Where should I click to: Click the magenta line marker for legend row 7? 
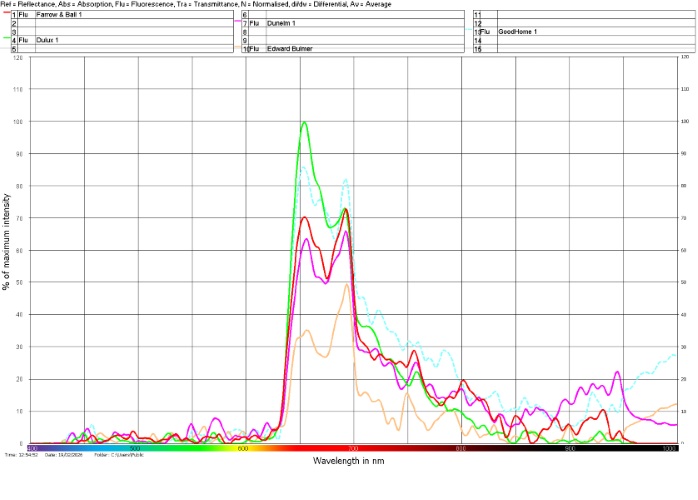(x=238, y=21)
